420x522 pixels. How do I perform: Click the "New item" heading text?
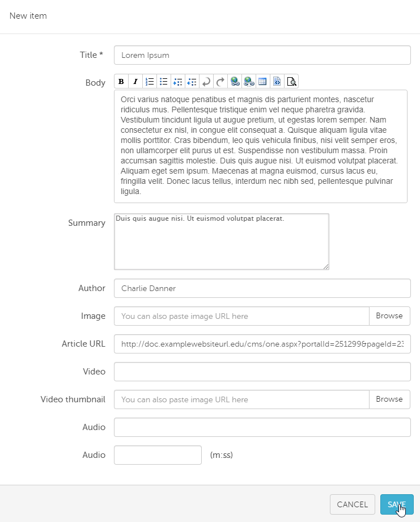[28, 16]
